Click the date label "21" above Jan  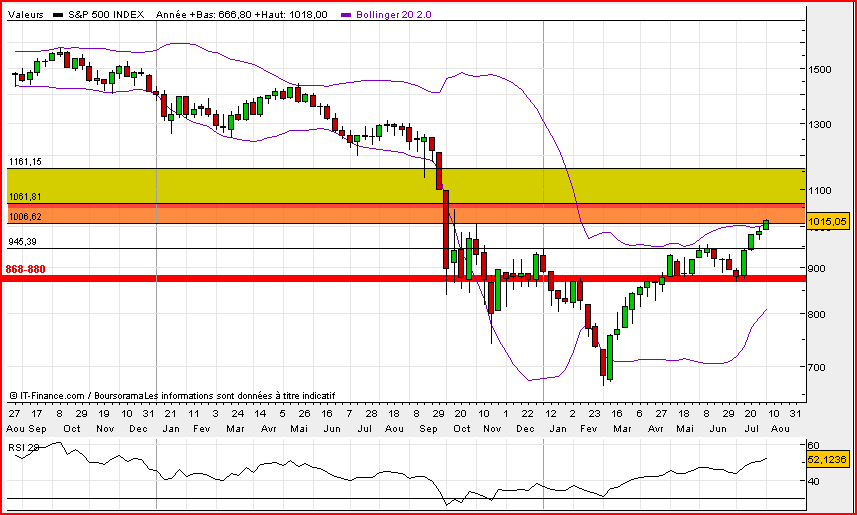(x=171, y=413)
